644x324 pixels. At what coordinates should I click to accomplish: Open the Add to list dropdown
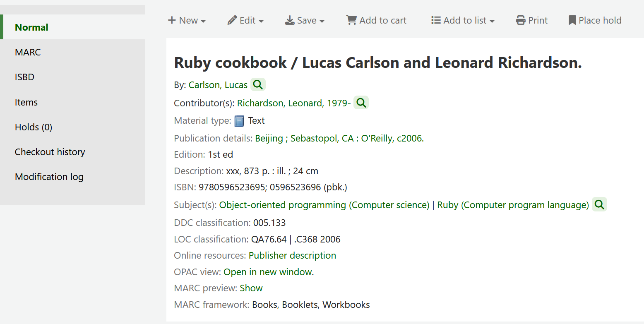(x=463, y=20)
